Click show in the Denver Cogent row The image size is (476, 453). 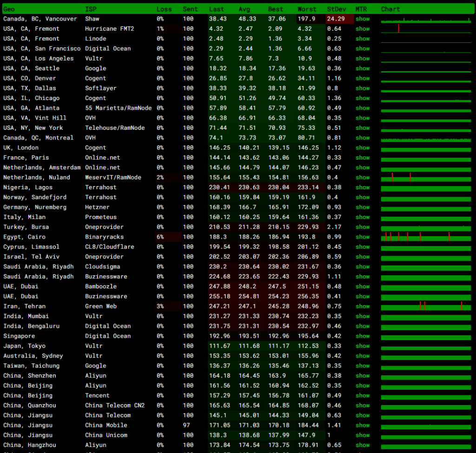pyautogui.click(x=363, y=79)
